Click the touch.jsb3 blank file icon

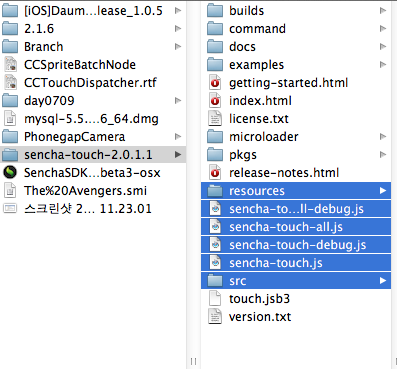click(215, 299)
